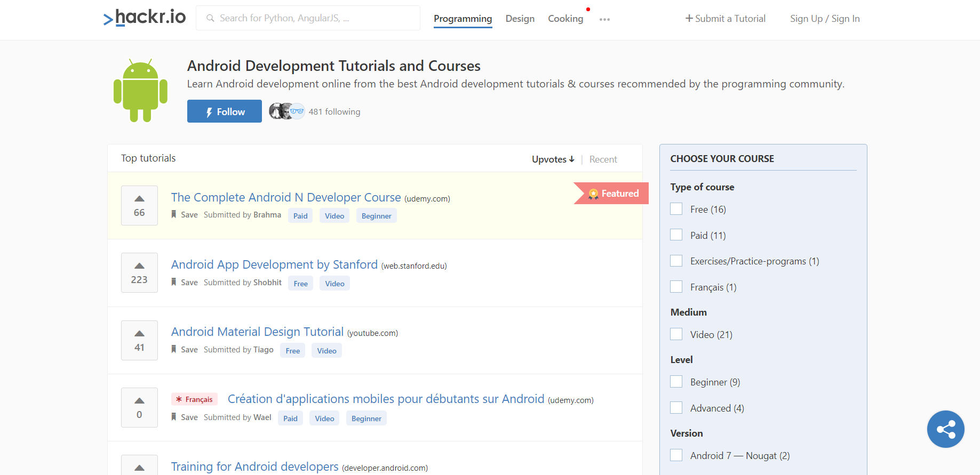The width and height of the screenshot is (980, 475).
Task: Open the Programming nav tab
Action: pyautogui.click(x=463, y=19)
